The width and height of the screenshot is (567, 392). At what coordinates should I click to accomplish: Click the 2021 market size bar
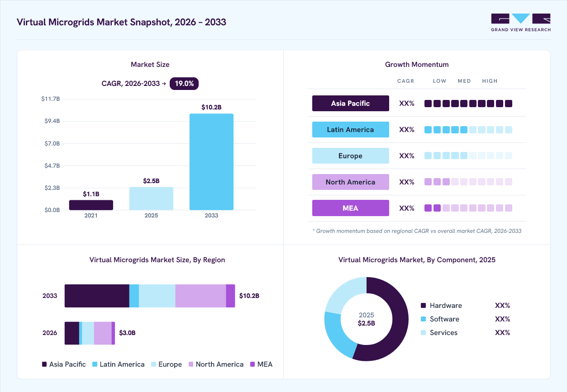click(91, 205)
